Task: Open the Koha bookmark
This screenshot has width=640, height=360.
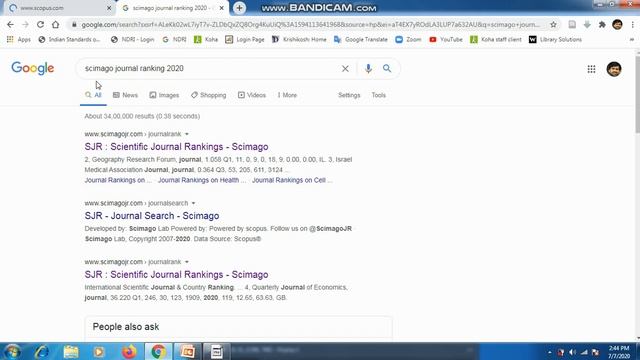Action: pos(206,39)
